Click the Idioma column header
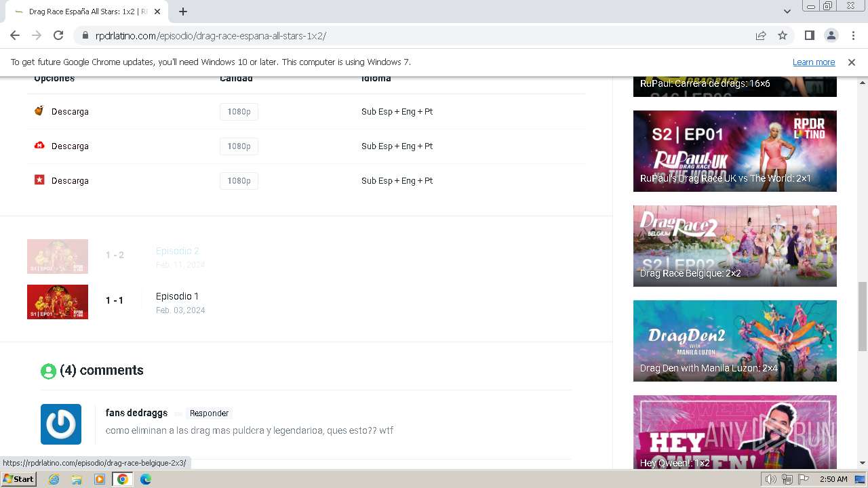The width and height of the screenshot is (868, 488). (x=376, y=79)
